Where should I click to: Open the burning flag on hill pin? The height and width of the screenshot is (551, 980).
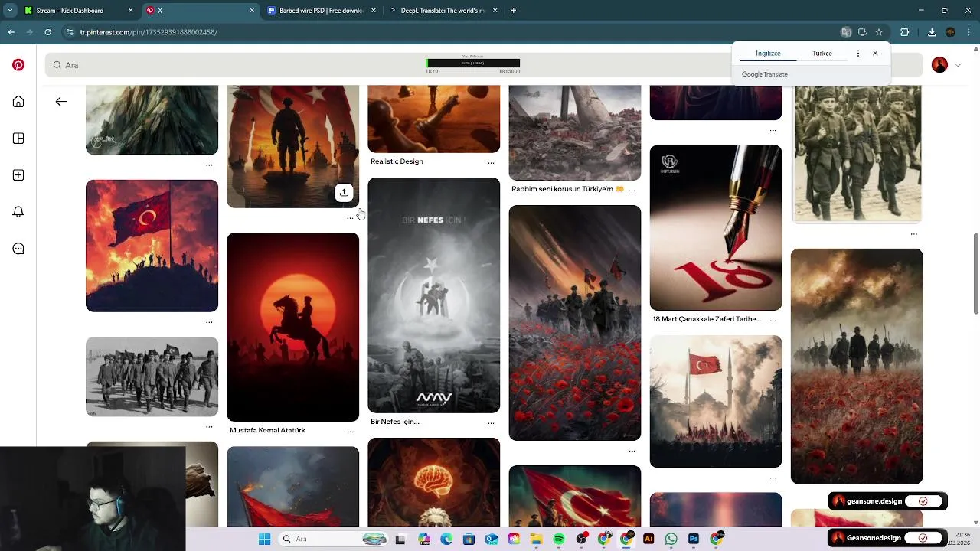point(152,246)
